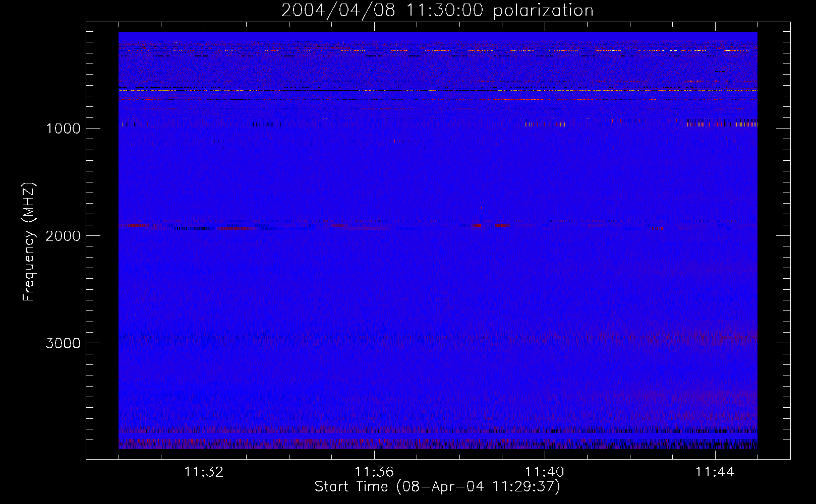Click the plot title '2004/04/08 11:30:00 polarization'
Screen dimensions: 816x504
[437, 10]
